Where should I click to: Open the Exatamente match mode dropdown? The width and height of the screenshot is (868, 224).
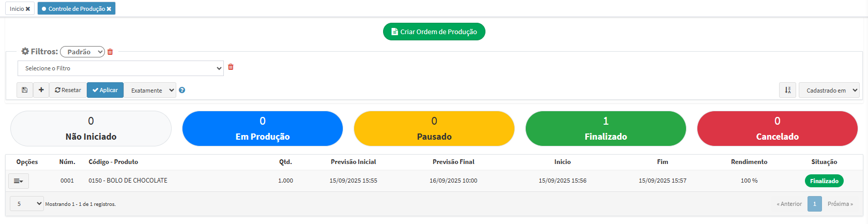pos(150,90)
